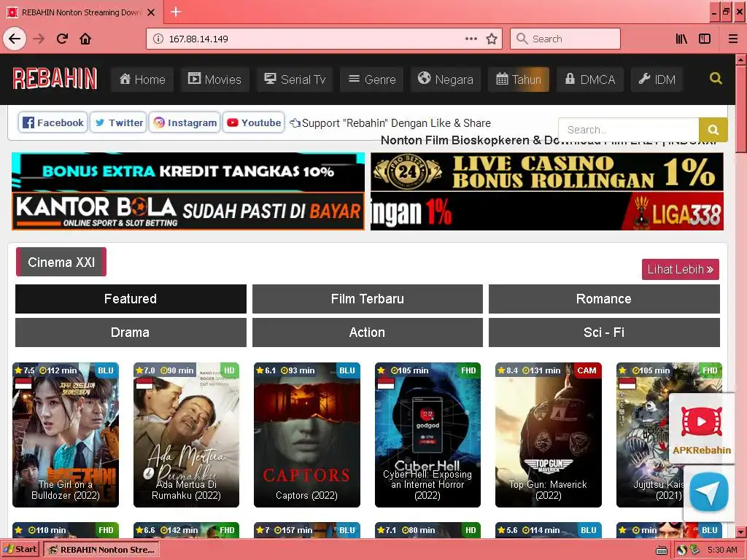Select the Drama tab
This screenshot has height=560, width=747.
coord(131,332)
